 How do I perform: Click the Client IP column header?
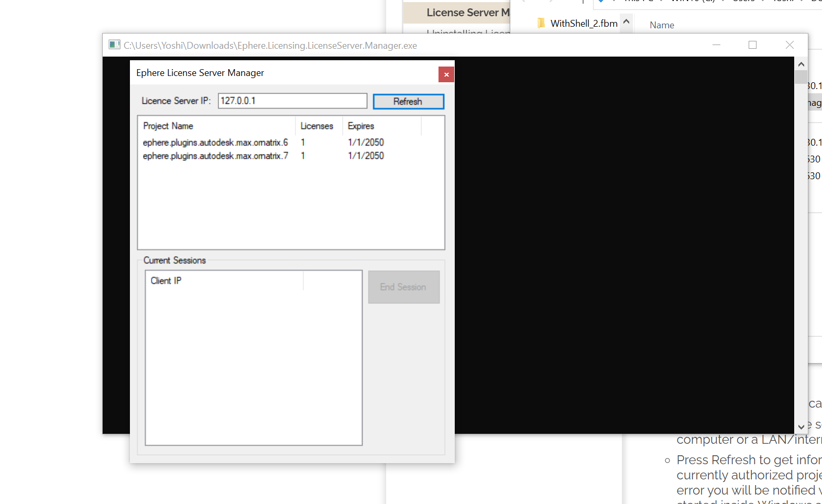224,281
